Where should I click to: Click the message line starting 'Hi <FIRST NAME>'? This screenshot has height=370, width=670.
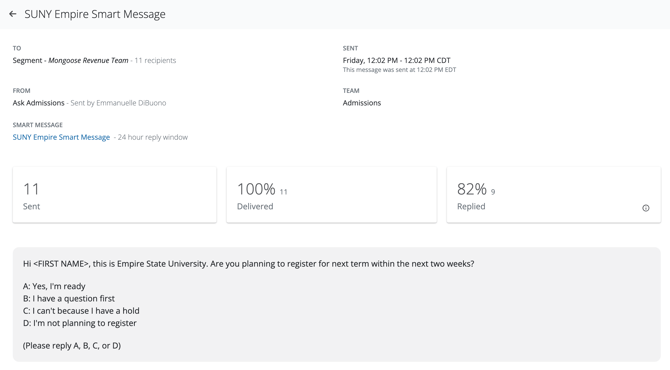click(x=248, y=264)
